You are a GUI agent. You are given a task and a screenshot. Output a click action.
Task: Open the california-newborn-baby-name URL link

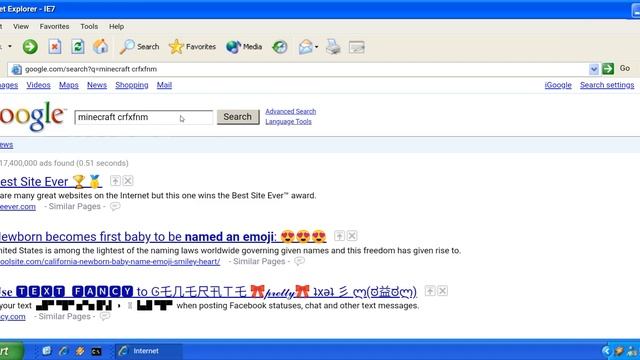click(x=110, y=262)
